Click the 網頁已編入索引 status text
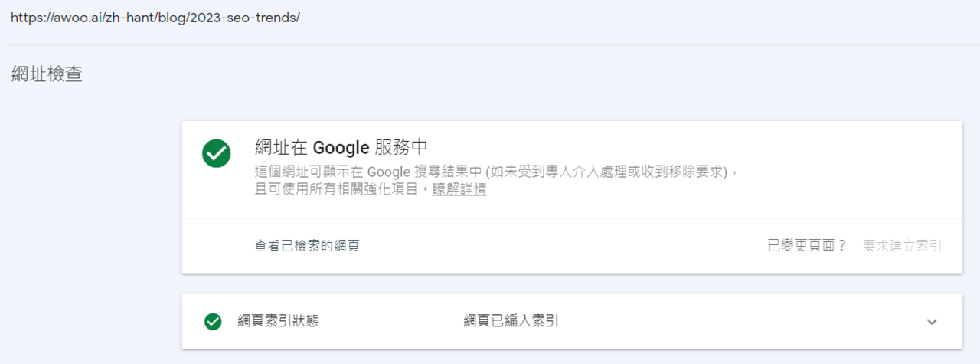 [511, 322]
